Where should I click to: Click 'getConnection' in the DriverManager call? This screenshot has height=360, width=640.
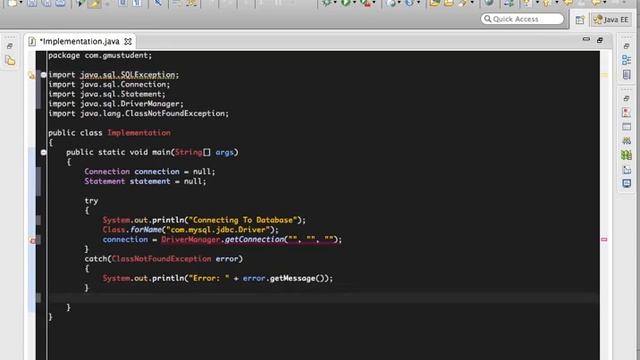pyautogui.click(x=254, y=240)
